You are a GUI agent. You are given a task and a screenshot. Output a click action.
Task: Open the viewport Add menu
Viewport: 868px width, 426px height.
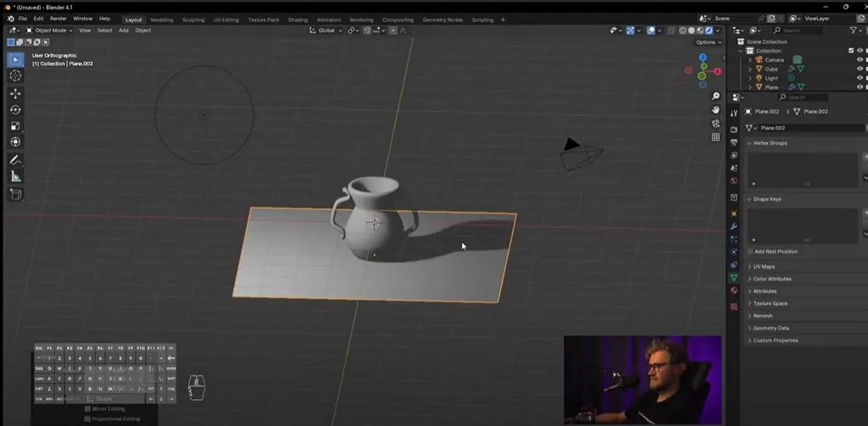[124, 30]
